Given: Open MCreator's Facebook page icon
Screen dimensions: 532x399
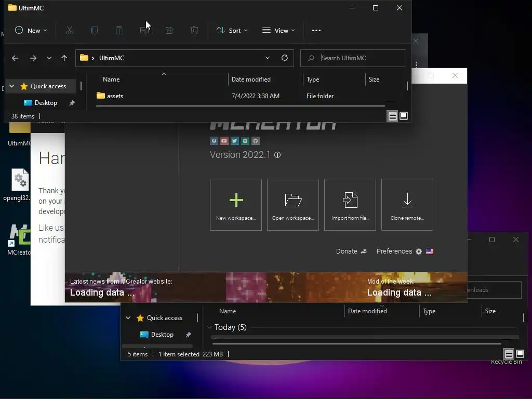Looking at the screenshot, I should pyautogui.click(x=214, y=141).
